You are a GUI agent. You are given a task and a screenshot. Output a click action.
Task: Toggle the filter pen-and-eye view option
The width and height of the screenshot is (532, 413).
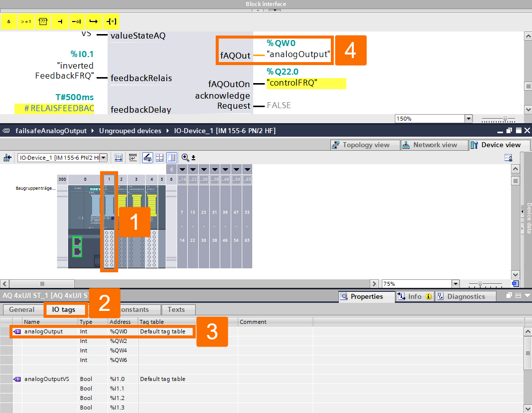(x=148, y=157)
